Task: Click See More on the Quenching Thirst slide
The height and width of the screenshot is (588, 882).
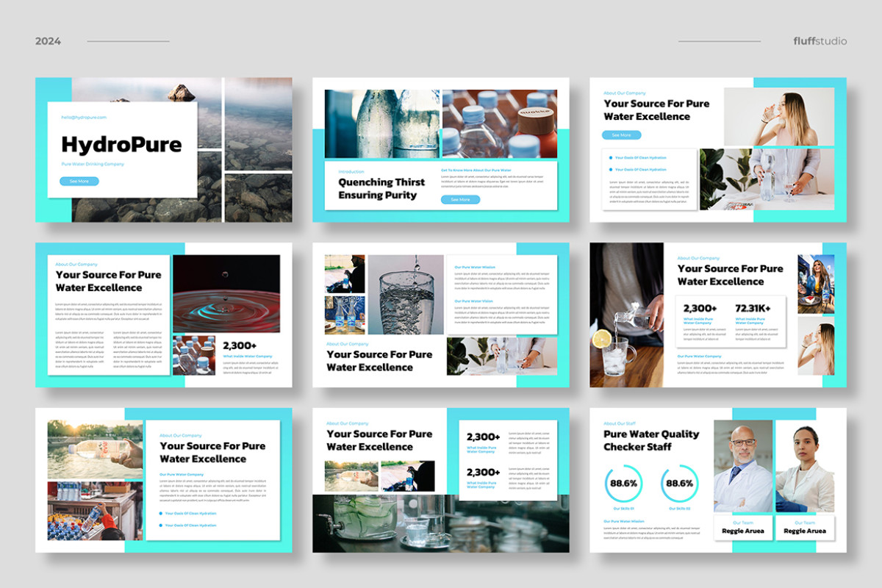Action: tap(459, 199)
